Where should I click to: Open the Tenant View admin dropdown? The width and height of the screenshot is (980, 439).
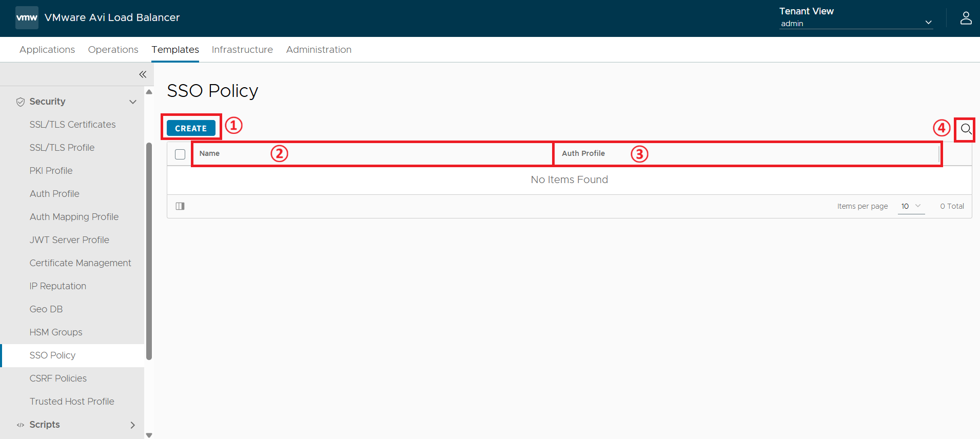pos(856,23)
